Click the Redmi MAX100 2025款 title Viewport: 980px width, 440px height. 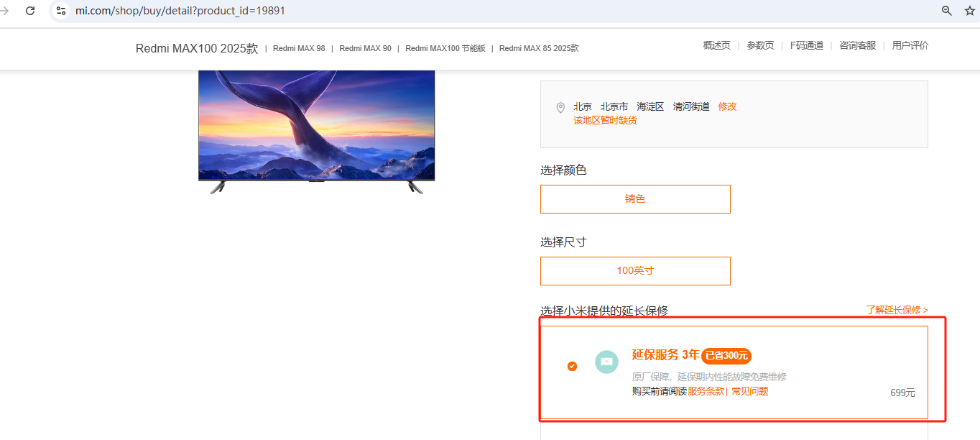click(x=197, y=48)
